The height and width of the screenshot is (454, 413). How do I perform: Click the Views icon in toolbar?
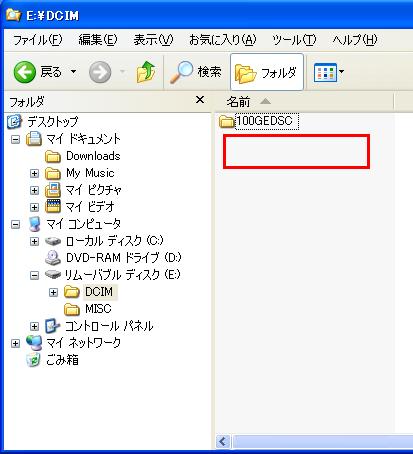point(325,72)
